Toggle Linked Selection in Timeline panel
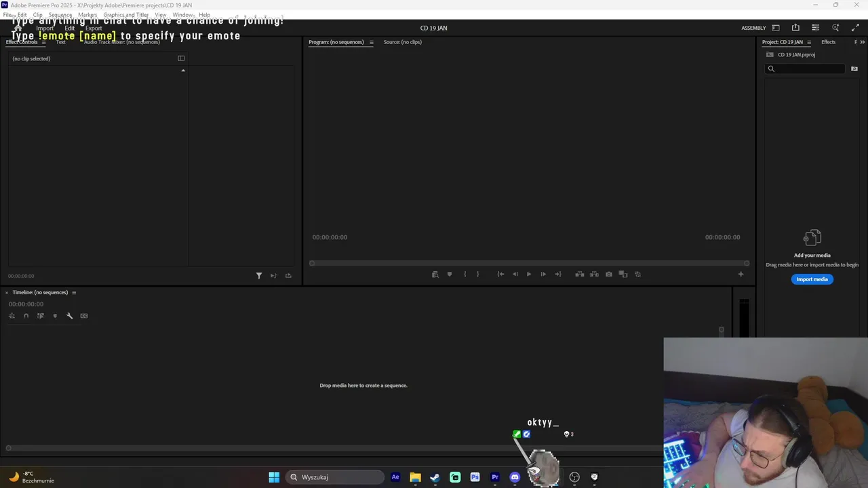Viewport: 868px width, 488px height. pos(41,316)
